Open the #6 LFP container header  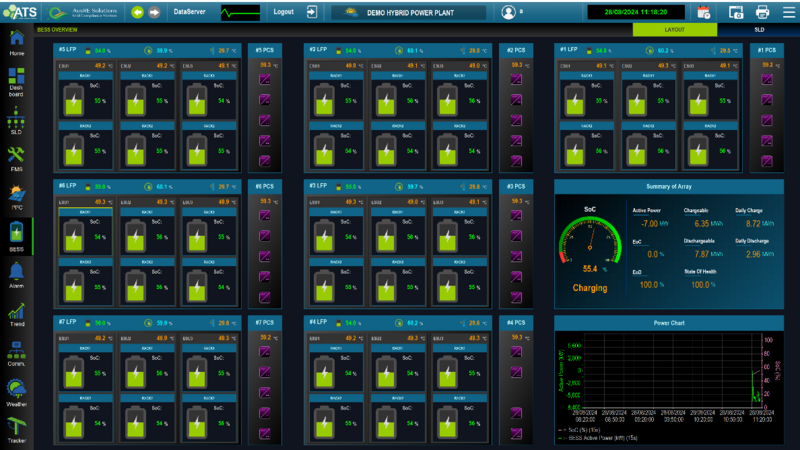[x=147, y=187]
